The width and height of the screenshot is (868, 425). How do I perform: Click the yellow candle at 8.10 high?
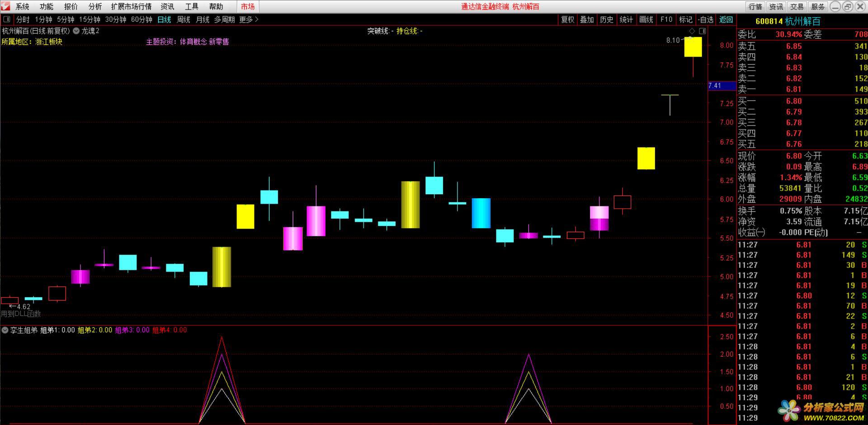tap(693, 47)
